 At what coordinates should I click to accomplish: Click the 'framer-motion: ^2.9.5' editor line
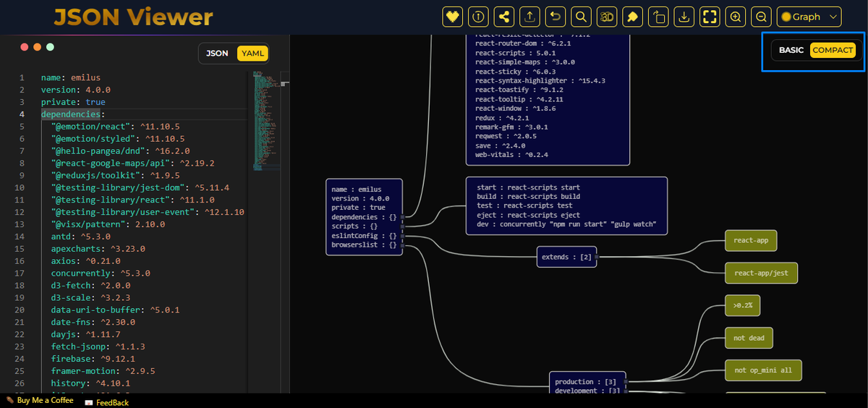click(x=103, y=371)
